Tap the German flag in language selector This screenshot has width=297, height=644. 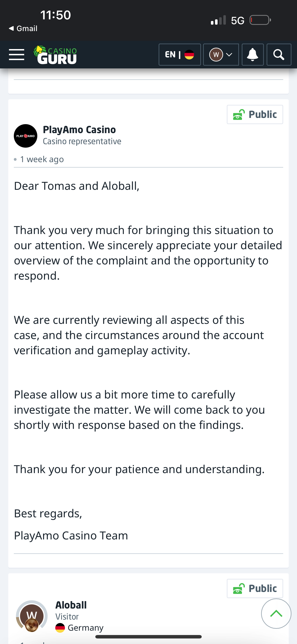(x=189, y=55)
